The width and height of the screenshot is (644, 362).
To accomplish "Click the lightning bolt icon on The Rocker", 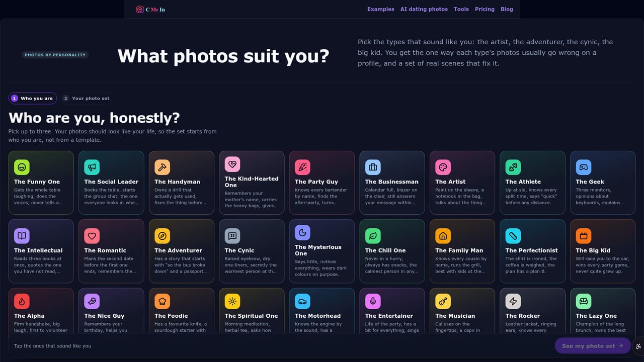I will point(513,301).
